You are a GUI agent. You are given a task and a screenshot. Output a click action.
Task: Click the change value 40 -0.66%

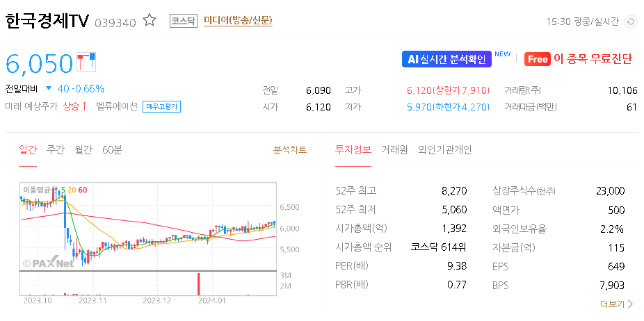coord(81,88)
